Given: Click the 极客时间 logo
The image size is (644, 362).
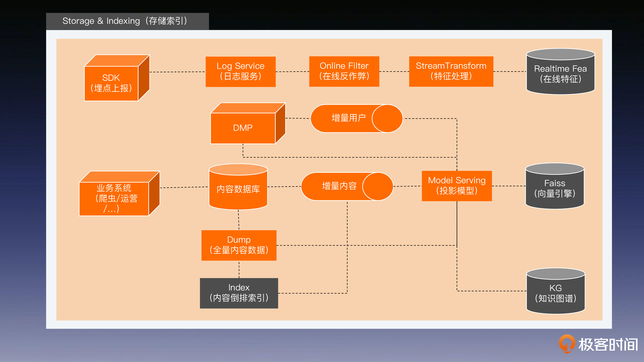Looking at the screenshot, I should point(598,344).
